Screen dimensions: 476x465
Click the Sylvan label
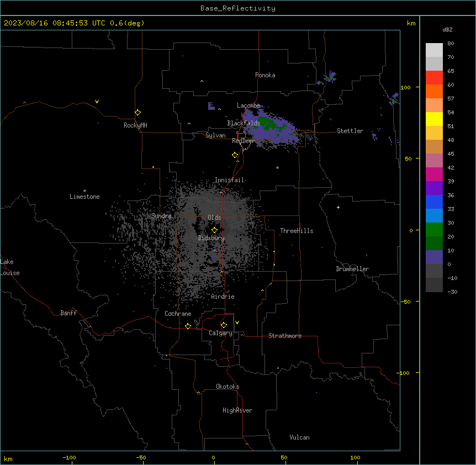click(215, 135)
